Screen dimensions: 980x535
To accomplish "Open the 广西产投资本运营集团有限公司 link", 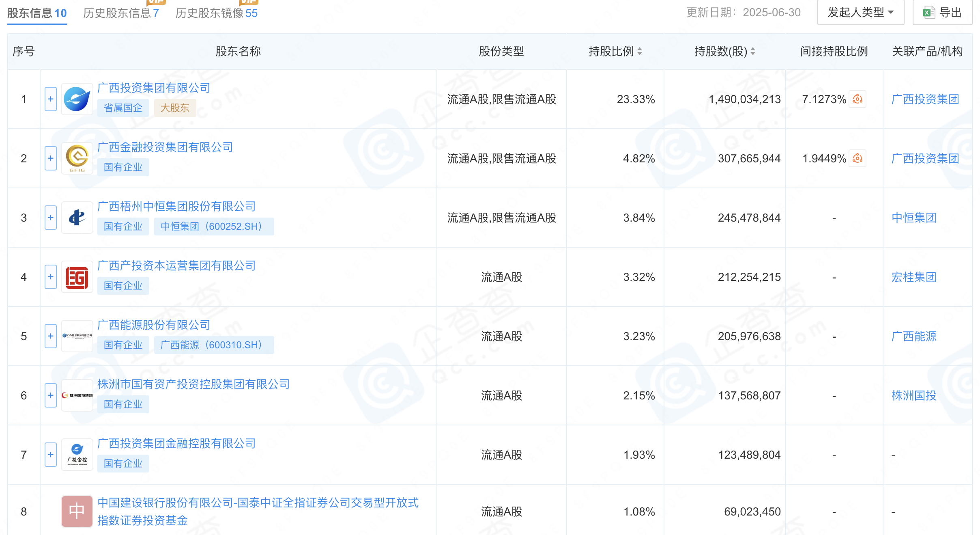I will point(176,266).
